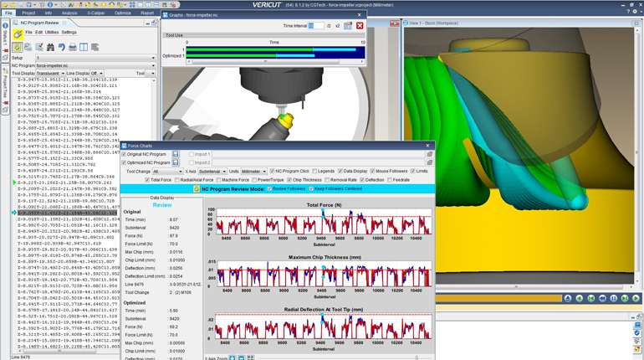Open the Utilities menu in NC Program Review
The width and height of the screenshot is (644, 360).
(x=52, y=32)
